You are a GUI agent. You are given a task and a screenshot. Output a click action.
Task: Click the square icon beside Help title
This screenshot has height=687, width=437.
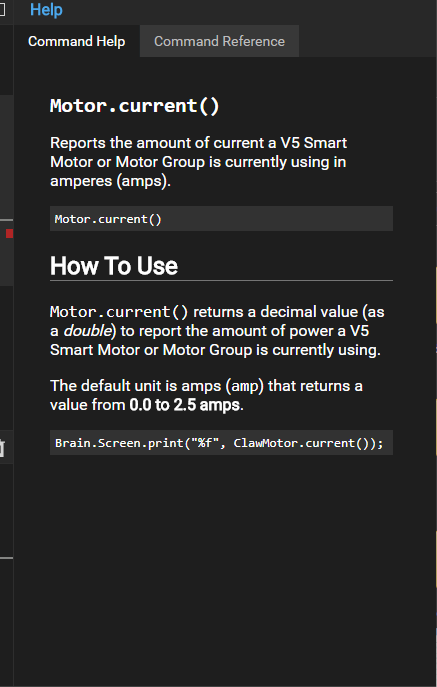[2, 9]
